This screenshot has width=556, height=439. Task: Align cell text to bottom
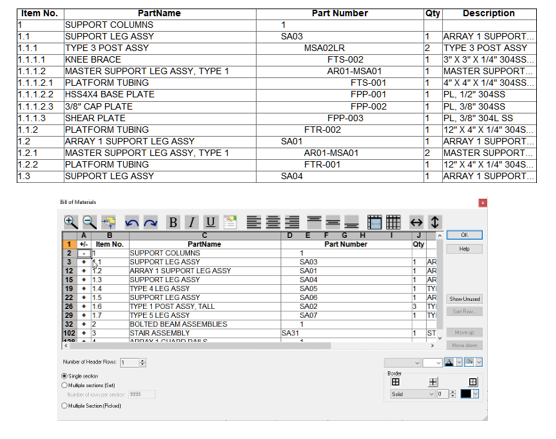(x=351, y=222)
